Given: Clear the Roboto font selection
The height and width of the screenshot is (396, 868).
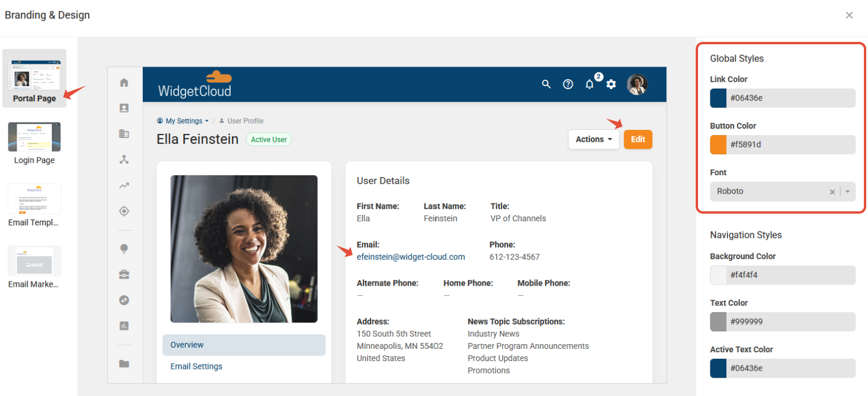Looking at the screenshot, I should pos(833,192).
